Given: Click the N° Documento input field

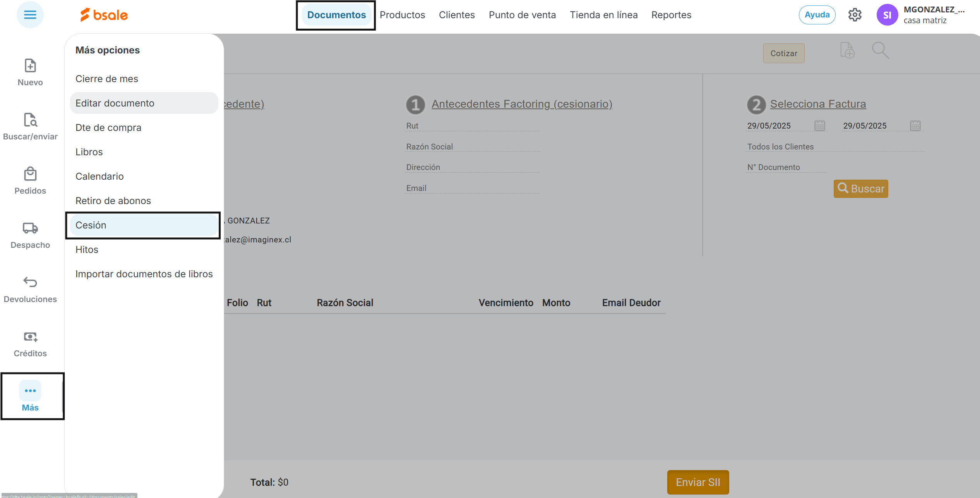Looking at the screenshot, I should [x=786, y=167].
